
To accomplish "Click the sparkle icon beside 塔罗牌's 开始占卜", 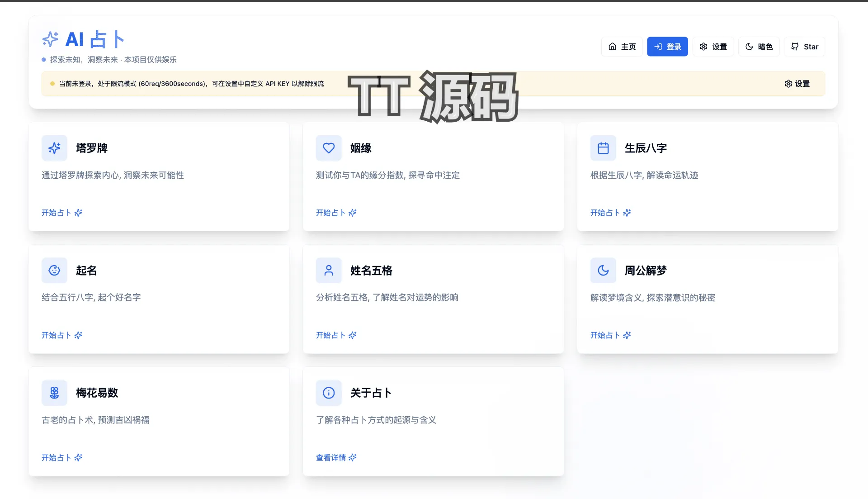I will click(78, 213).
